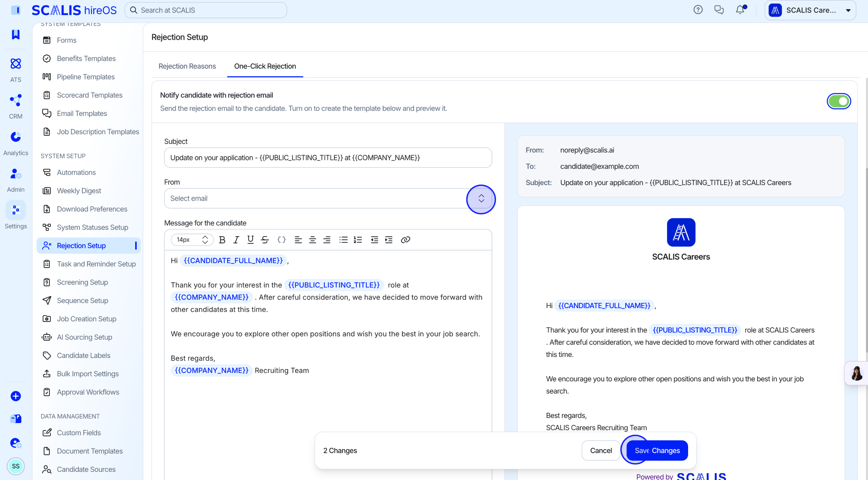Open Job Description Templates
Viewport: 868px width, 480px height.
(88, 132)
